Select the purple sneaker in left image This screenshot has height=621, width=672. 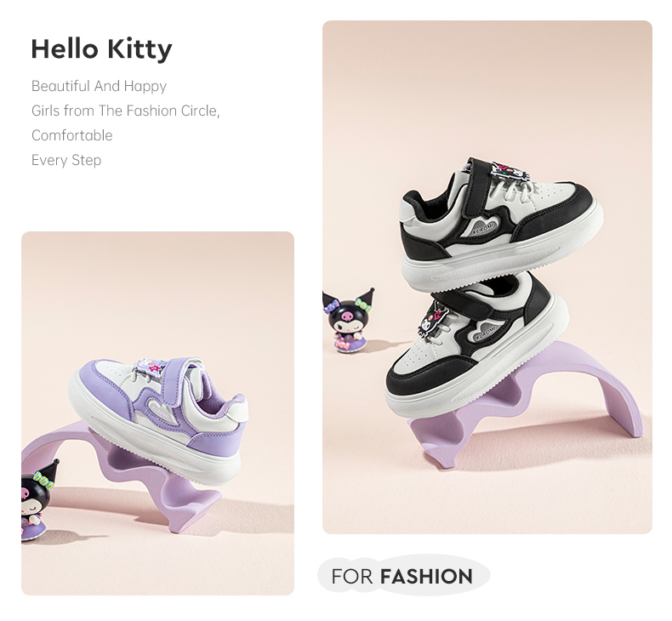[x=162, y=417]
